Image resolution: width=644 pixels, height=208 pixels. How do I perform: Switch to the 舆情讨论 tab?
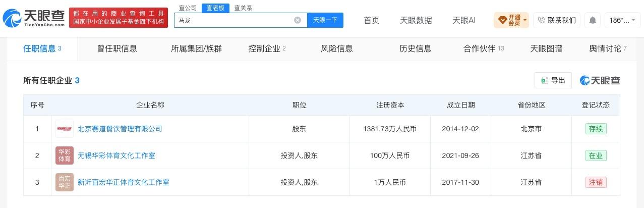tap(608, 48)
